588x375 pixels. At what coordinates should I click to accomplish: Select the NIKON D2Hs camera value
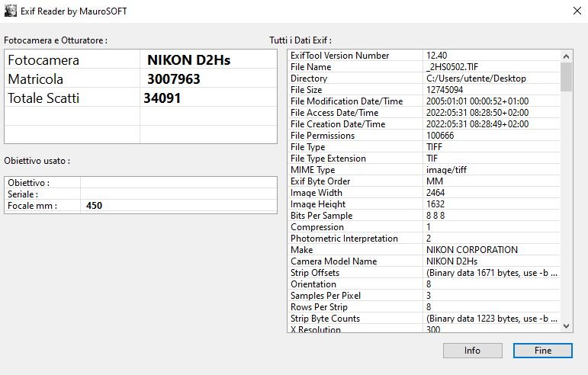click(188, 60)
